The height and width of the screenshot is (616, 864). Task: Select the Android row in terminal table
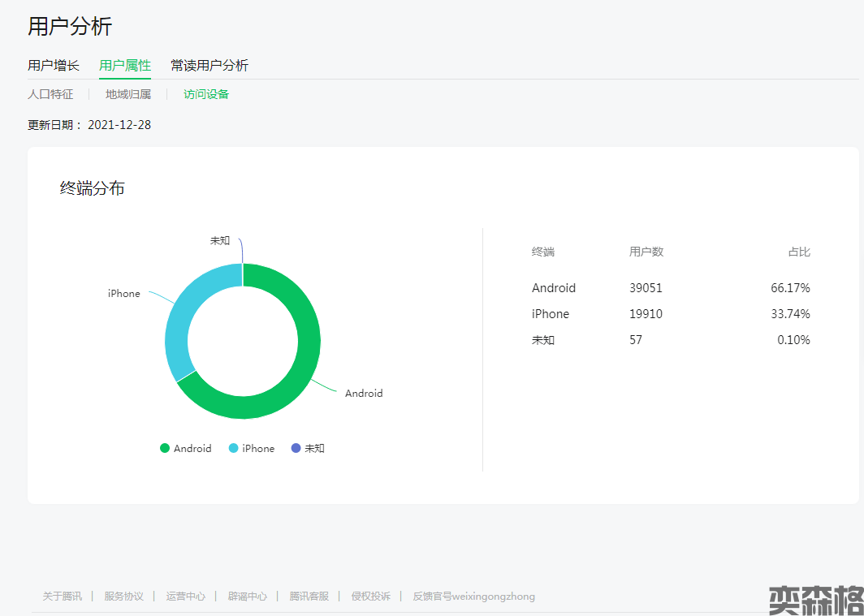pos(554,288)
